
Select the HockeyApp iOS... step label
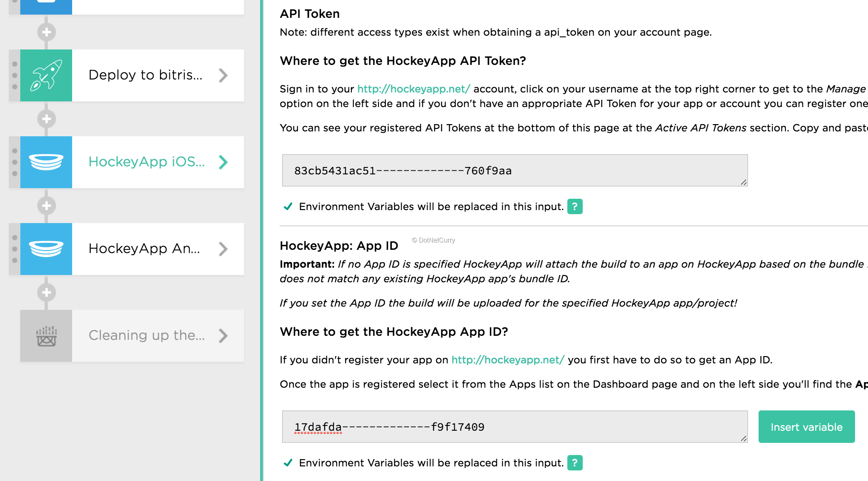pos(147,162)
